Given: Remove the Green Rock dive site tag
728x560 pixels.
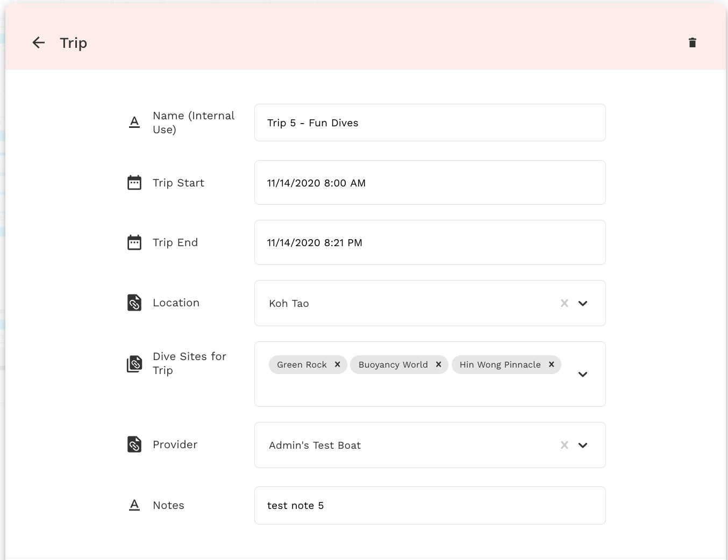Looking at the screenshot, I should pos(338,364).
